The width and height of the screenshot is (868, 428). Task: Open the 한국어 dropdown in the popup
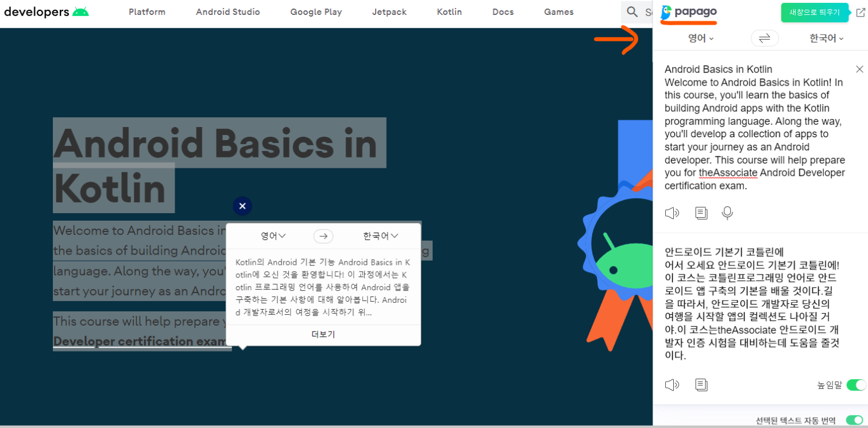[380, 236]
